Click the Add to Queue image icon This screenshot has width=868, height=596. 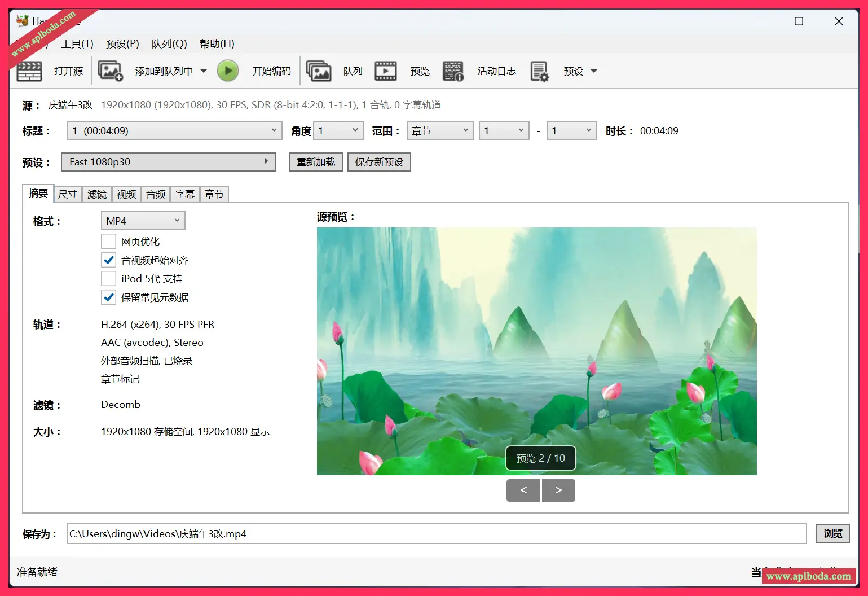point(110,71)
